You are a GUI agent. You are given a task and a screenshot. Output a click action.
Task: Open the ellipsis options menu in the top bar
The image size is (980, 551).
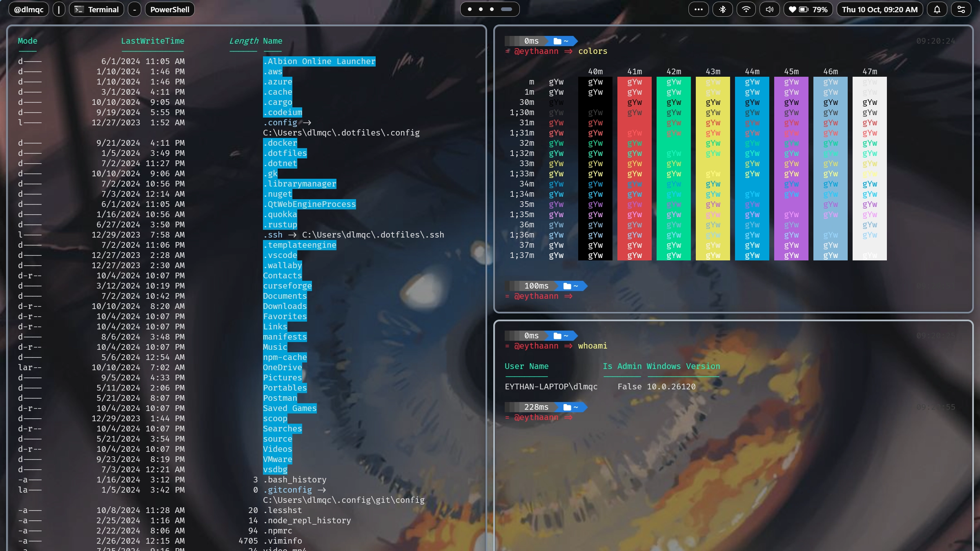[x=699, y=9]
